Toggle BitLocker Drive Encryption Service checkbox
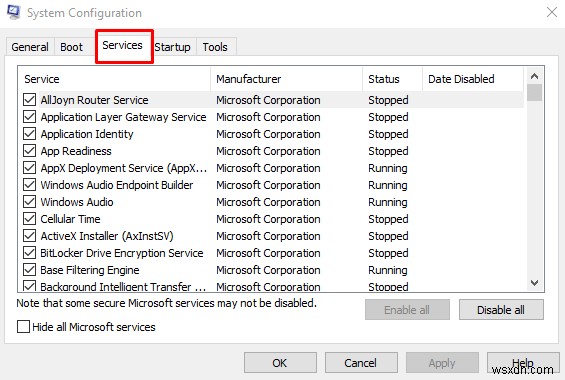 pyautogui.click(x=29, y=253)
